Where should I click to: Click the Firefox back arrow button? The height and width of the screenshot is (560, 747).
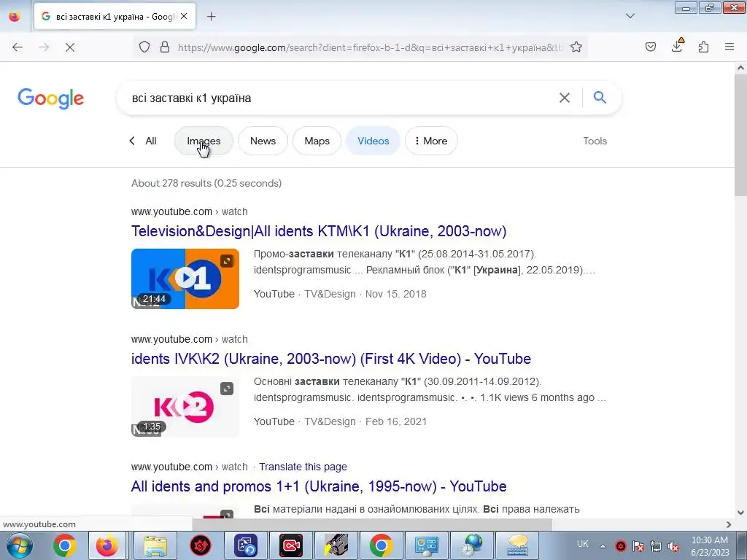pos(18,47)
